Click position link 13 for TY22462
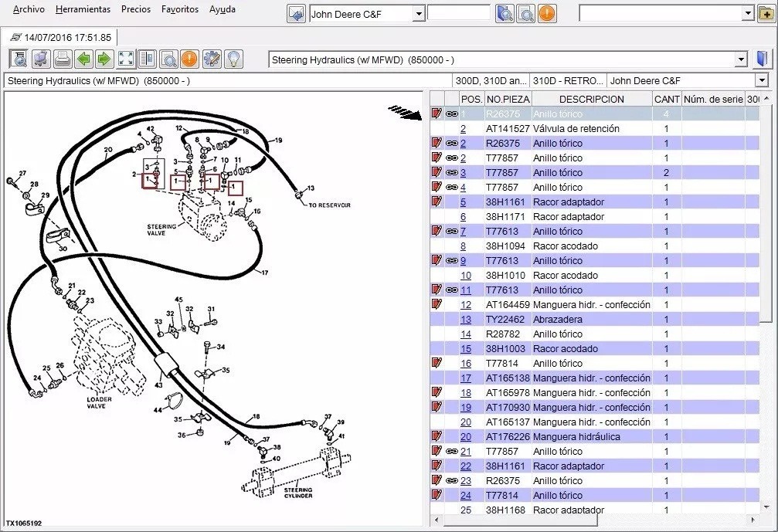Screen dimensions: 778x532 [x=465, y=320]
